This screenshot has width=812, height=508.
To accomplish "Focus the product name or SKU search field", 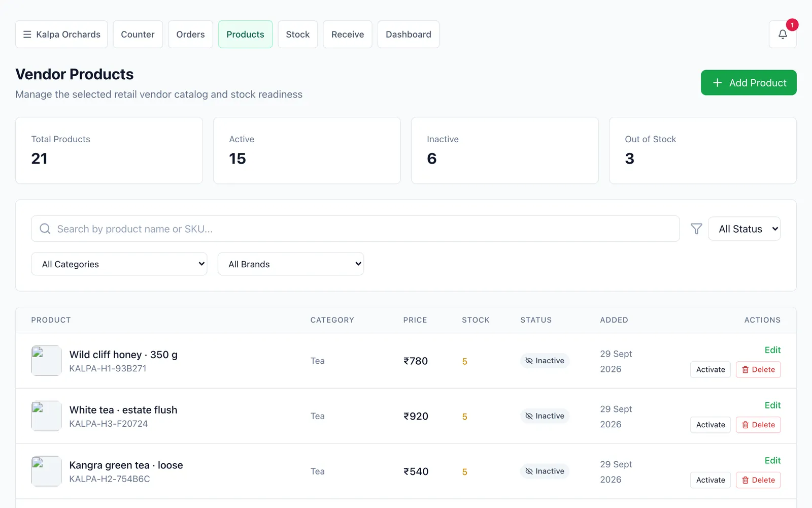I will tap(355, 229).
